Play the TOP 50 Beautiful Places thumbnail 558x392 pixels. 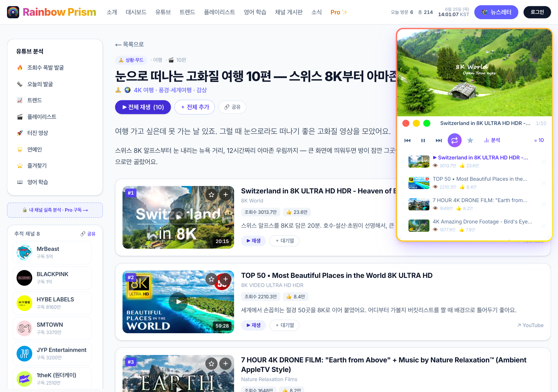[178, 302]
